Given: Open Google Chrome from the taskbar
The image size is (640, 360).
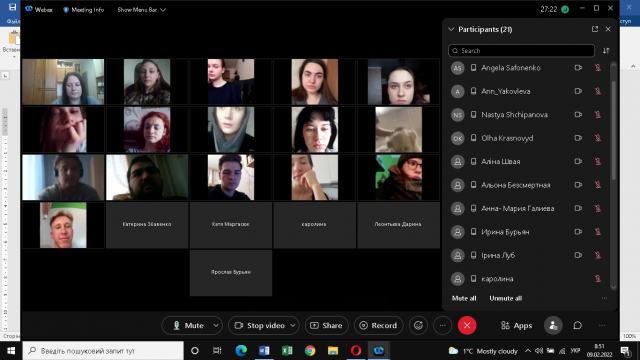Looking at the screenshot, I should point(310,351).
